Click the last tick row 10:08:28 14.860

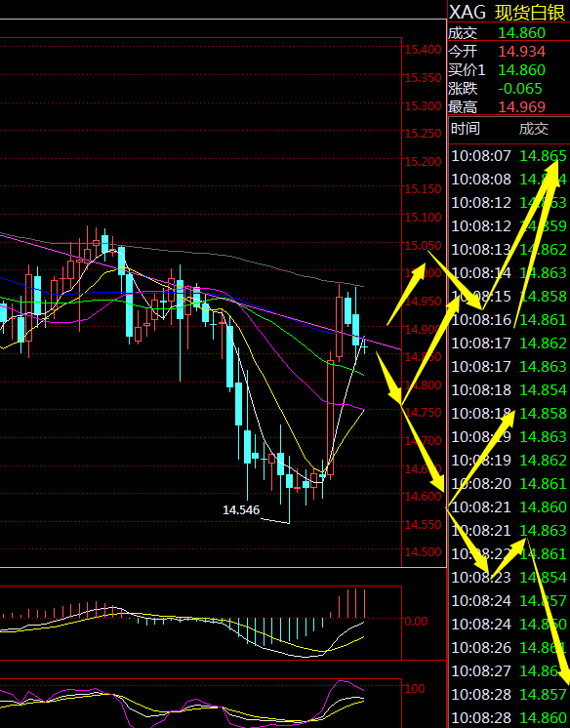pyautogui.click(x=509, y=718)
